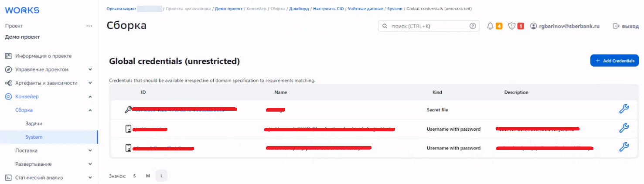Click the Add Credentials button
Screen dimensions: 644x184
pyautogui.click(x=614, y=61)
